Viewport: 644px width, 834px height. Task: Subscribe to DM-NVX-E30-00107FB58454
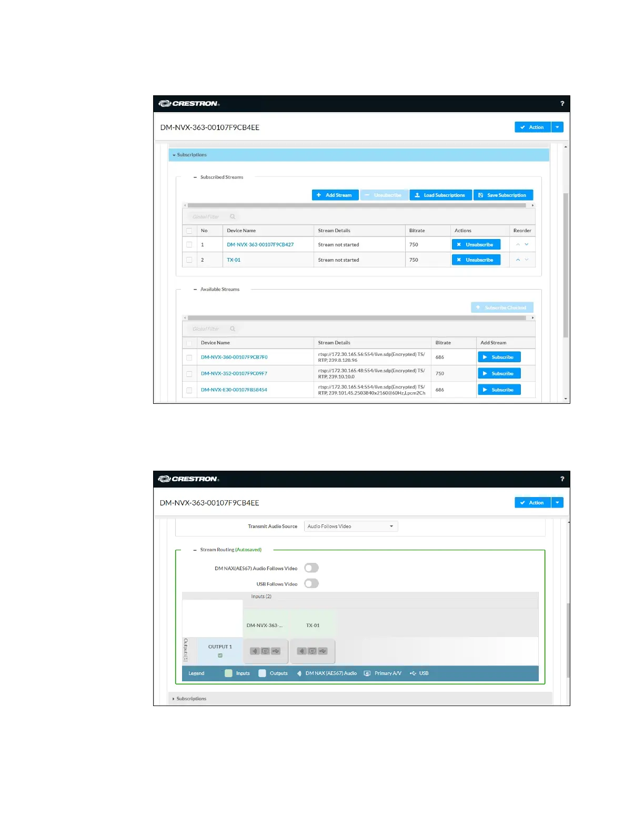click(x=499, y=390)
